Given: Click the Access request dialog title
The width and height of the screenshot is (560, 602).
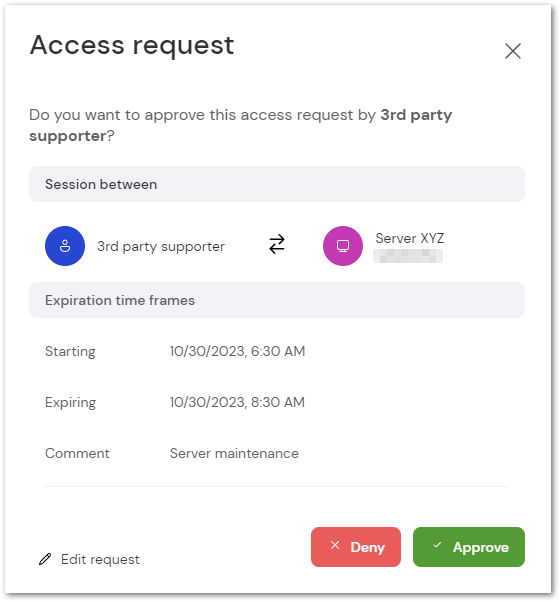Looking at the screenshot, I should 132,46.
